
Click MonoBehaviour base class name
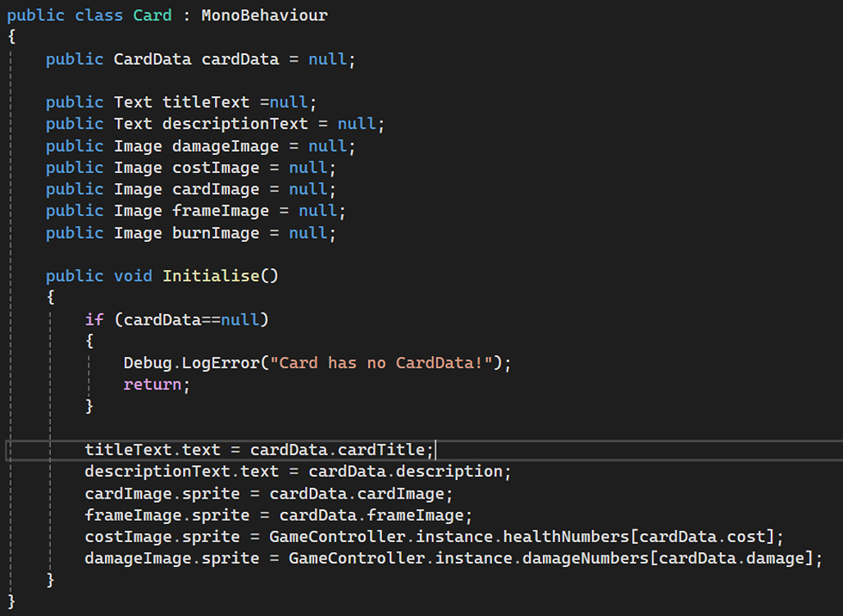pos(264,16)
